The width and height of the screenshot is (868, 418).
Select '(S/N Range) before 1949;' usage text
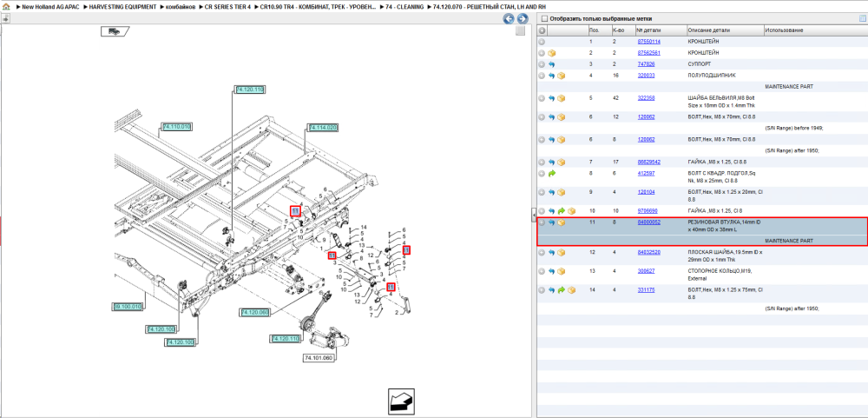pyautogui.click(x=794, y=128)
